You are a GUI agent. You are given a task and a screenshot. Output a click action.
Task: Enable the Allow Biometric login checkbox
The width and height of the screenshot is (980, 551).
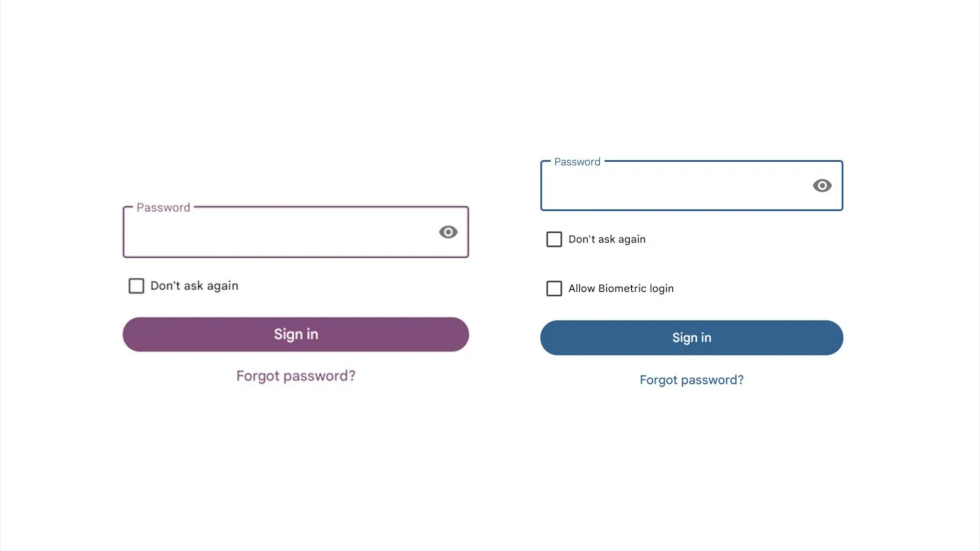pyautogui.click(x=554, y=288)
